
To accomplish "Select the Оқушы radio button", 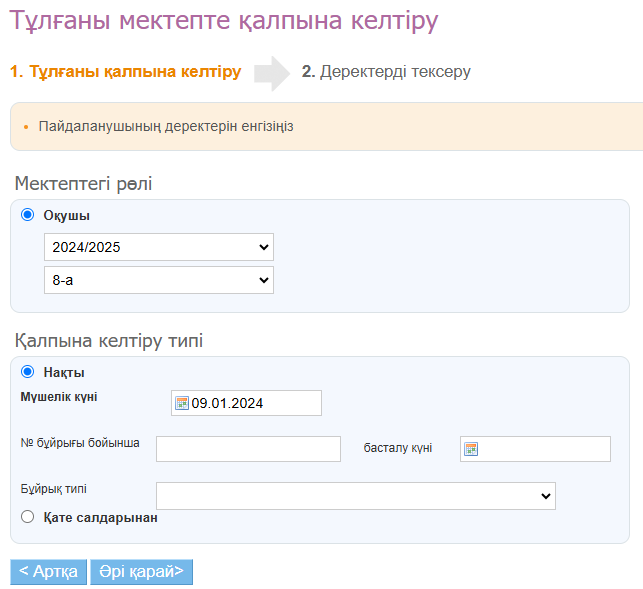I will tap(27, 215).
